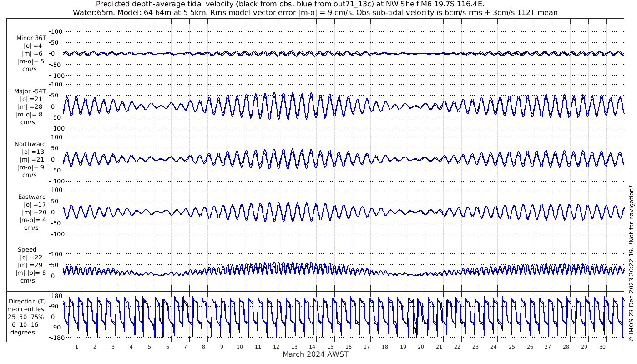Click day '9' on the date axis
This screenshot has height=364, width=637.
222,347
